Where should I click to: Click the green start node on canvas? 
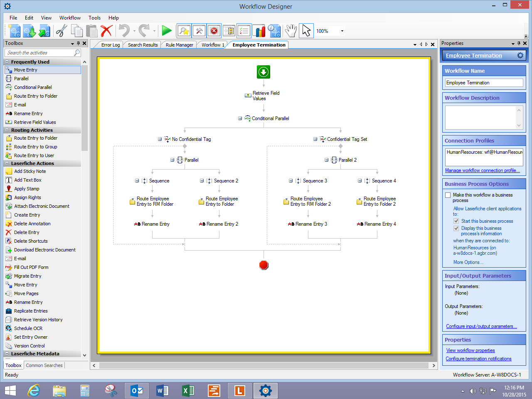264,72
